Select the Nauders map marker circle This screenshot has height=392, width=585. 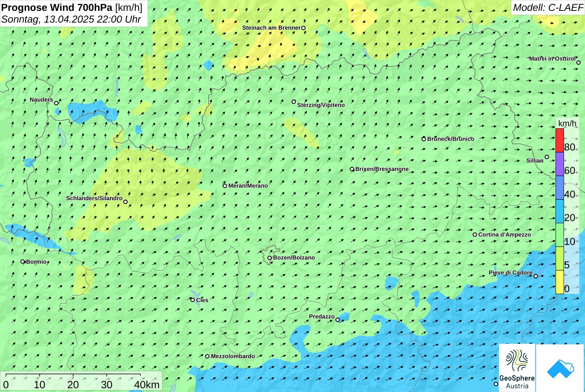56,103
